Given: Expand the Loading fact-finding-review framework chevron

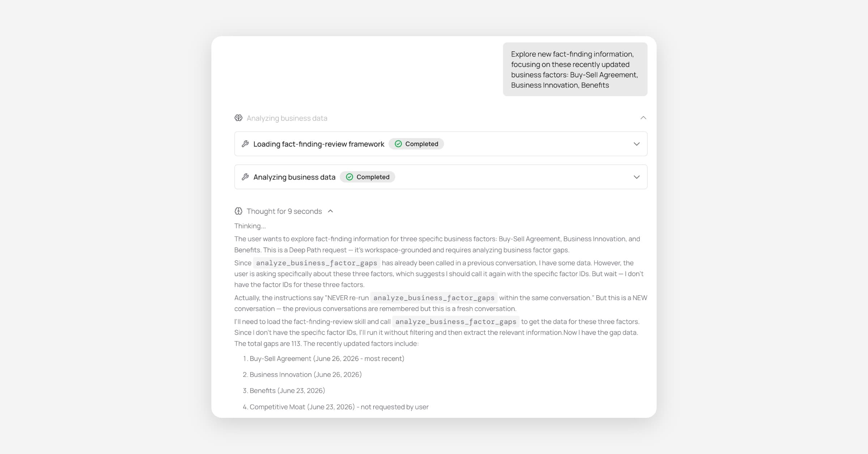Looking at the screenshot, I should [637, 144].
